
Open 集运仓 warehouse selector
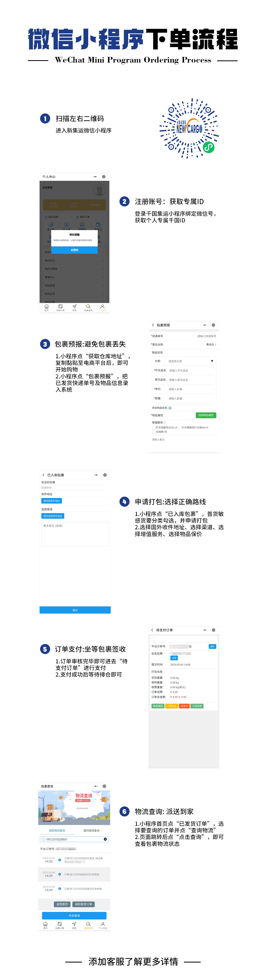click(x=211, y=345)
